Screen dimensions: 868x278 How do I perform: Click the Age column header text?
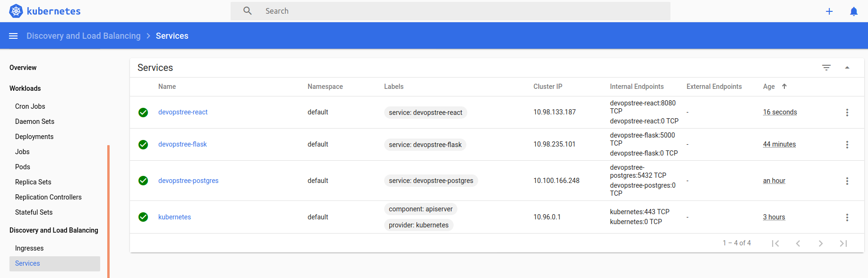pos(769,87)
